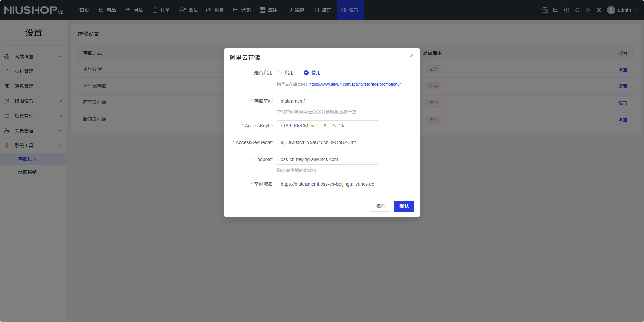Click the storefront icon in top bar

[x=545, y=10]
